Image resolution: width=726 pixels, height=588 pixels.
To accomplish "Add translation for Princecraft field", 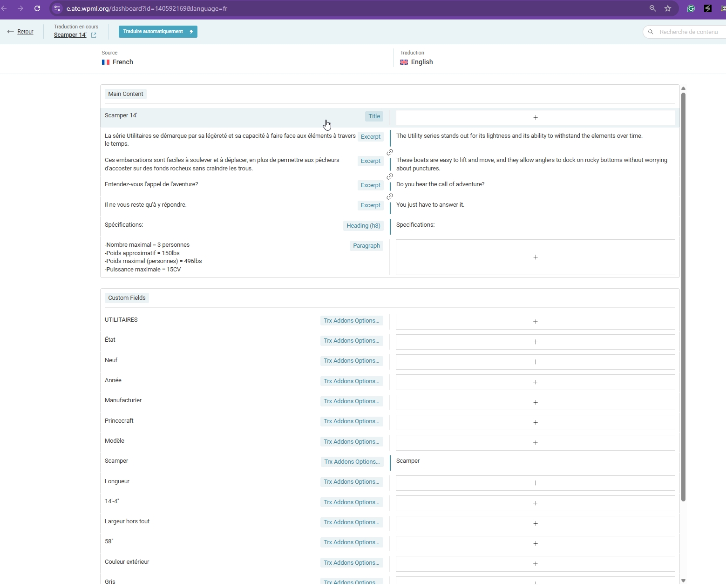I will click(x=535, y=422).
